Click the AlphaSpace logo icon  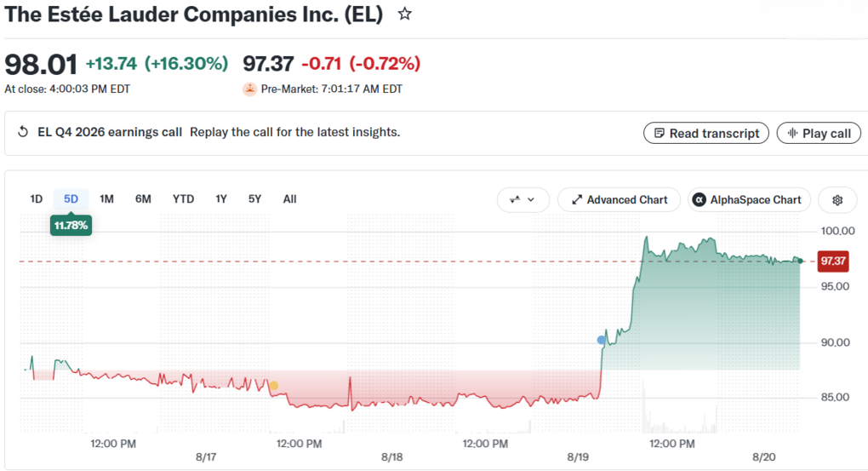pyautogui.click(x=700, y=199)
